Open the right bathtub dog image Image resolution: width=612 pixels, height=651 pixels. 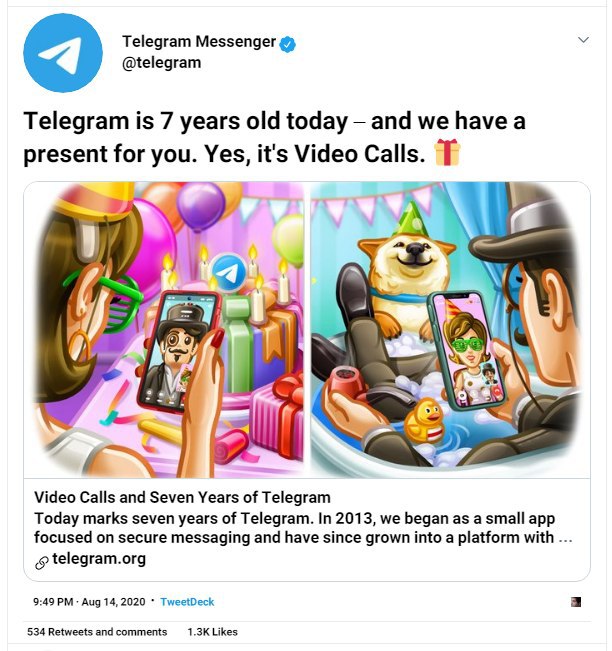[x=448, y=330]
